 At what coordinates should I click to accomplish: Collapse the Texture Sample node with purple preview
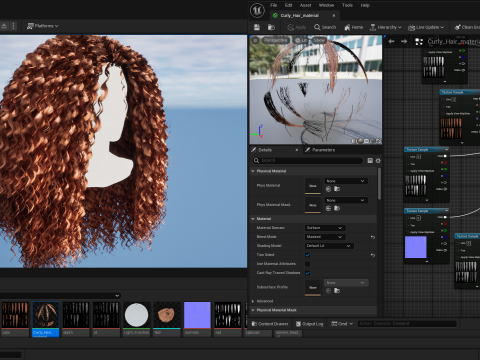pyautogui.click(x=446, y=211)
